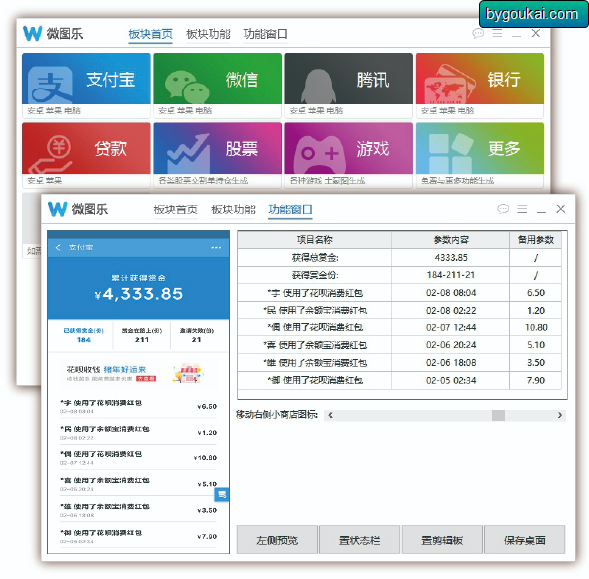Switch to 板块首页 tab in back window
Image resolution: width=589 pixels, height=579 pixels.
tap(150, 34)
